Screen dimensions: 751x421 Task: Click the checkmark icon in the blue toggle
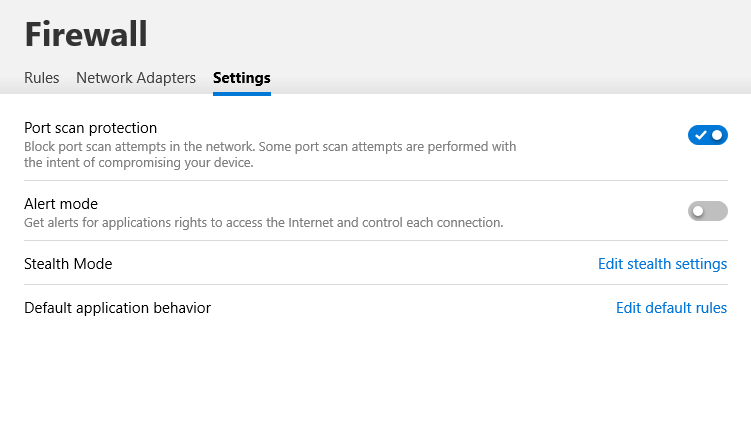click(x=700, y=135)
